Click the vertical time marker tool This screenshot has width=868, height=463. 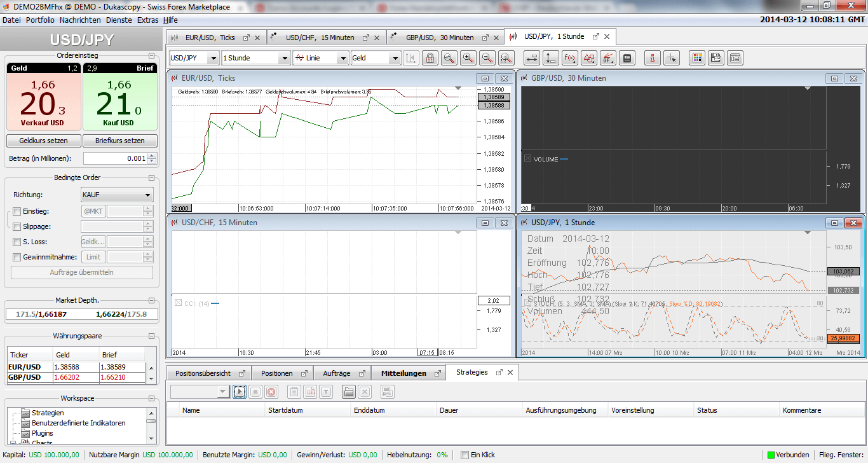point(551,58)
